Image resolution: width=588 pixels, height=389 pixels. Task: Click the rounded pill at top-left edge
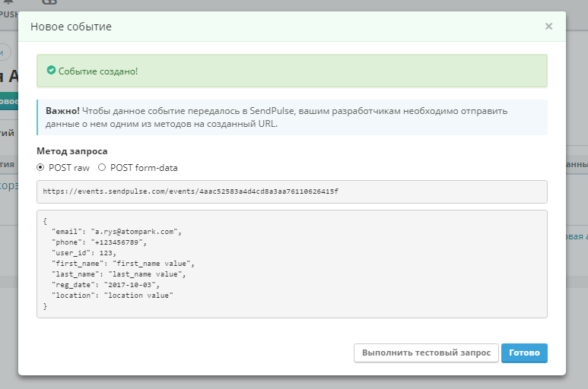5,51
